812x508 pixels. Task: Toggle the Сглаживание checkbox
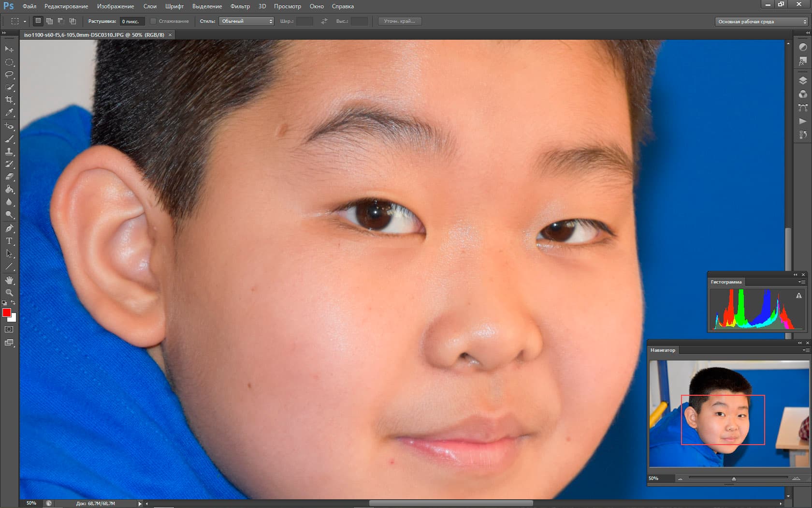(153, 21)
